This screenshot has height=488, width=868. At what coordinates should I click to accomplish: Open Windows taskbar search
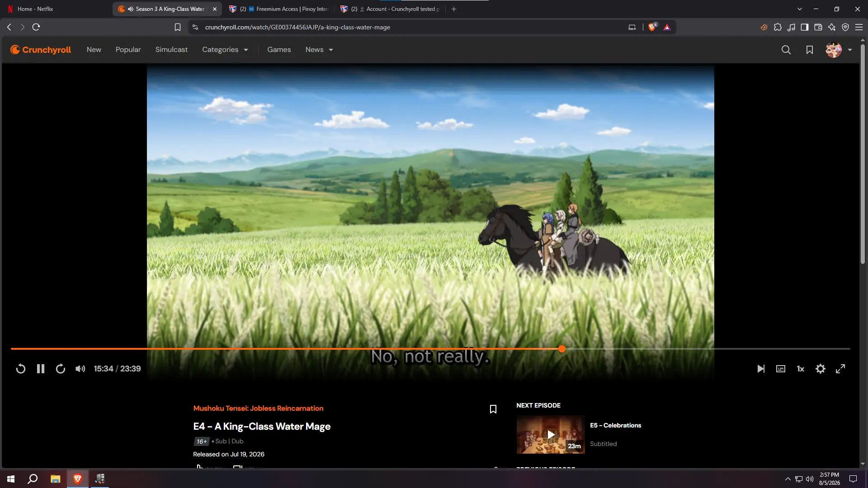click(33, 479)
